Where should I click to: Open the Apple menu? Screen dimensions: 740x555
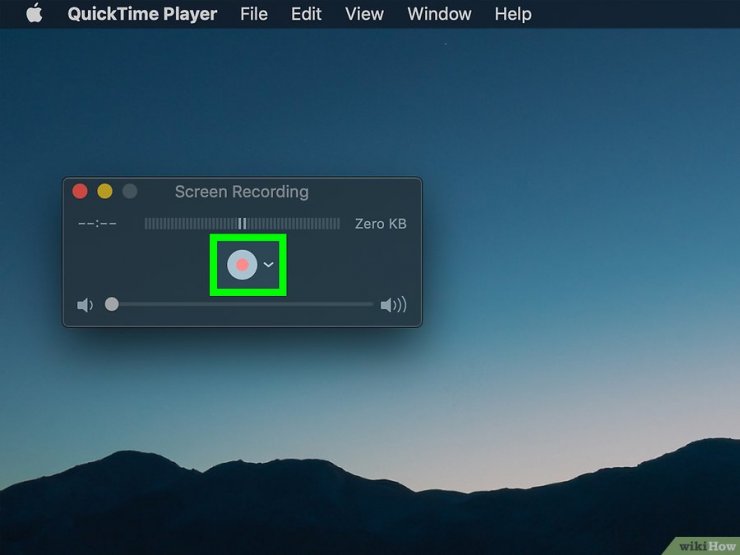(34, 13)
